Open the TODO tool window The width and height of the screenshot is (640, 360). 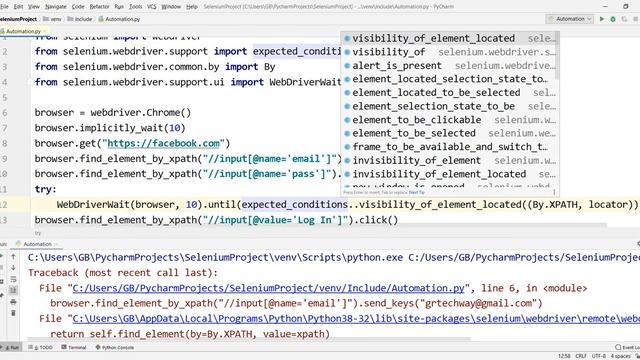pos(40,347)
